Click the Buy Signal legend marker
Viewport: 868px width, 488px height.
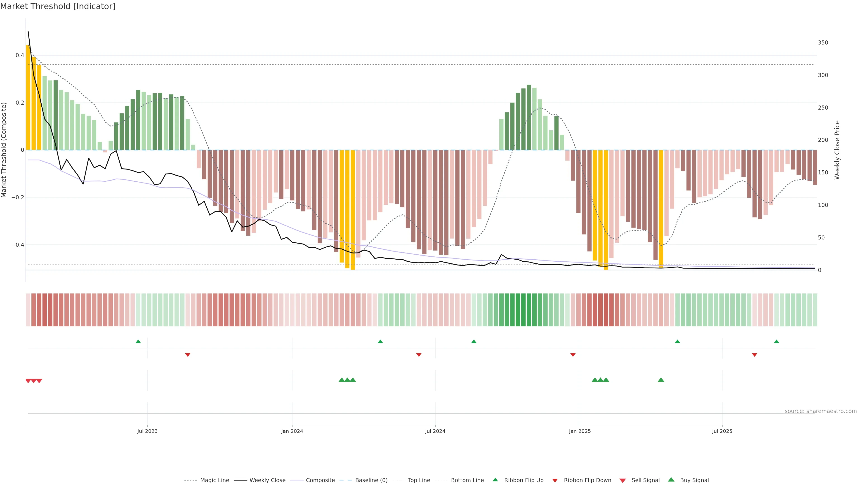click(x=671, y=480)
